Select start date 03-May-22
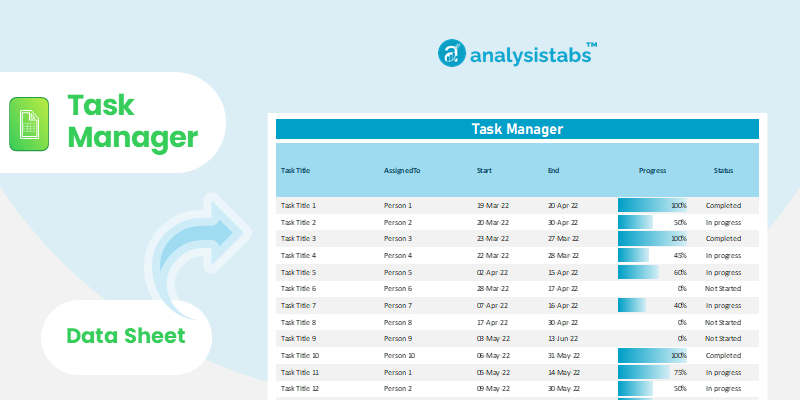800x400 pixels. click(x=493, y=338)
